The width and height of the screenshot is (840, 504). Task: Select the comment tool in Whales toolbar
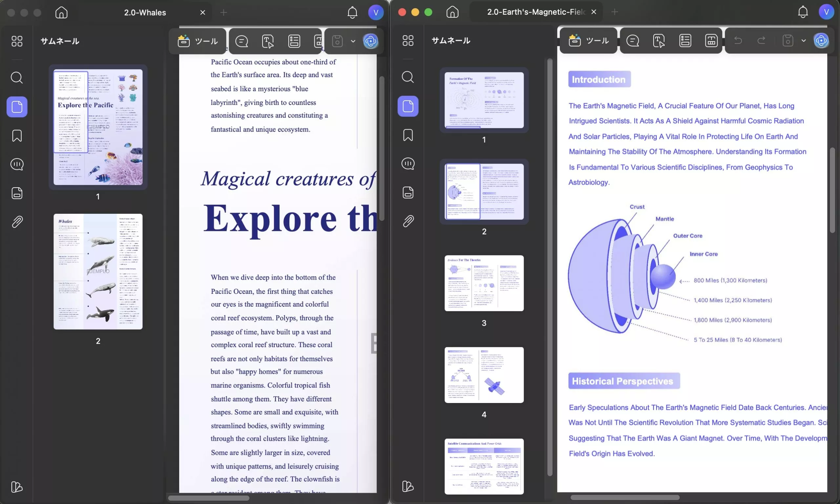tap(241, 41)
